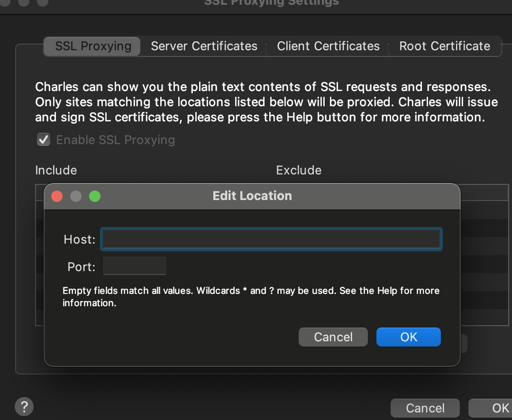Switch to the Root Certificate tab
This screenshot has height=420, width=512.
click(x=445, y=46)
